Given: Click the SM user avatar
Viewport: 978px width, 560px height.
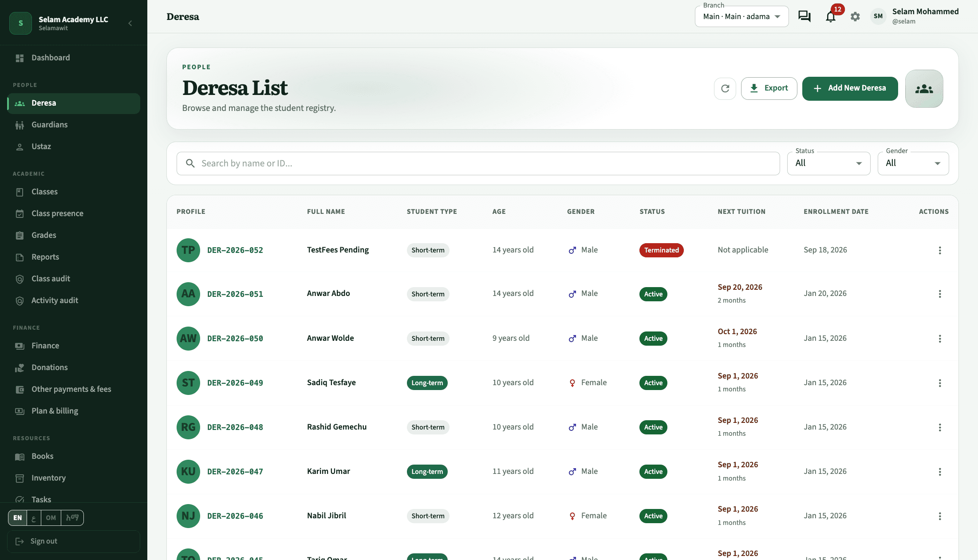Looking at the screenshot, I should pos(878,16).
